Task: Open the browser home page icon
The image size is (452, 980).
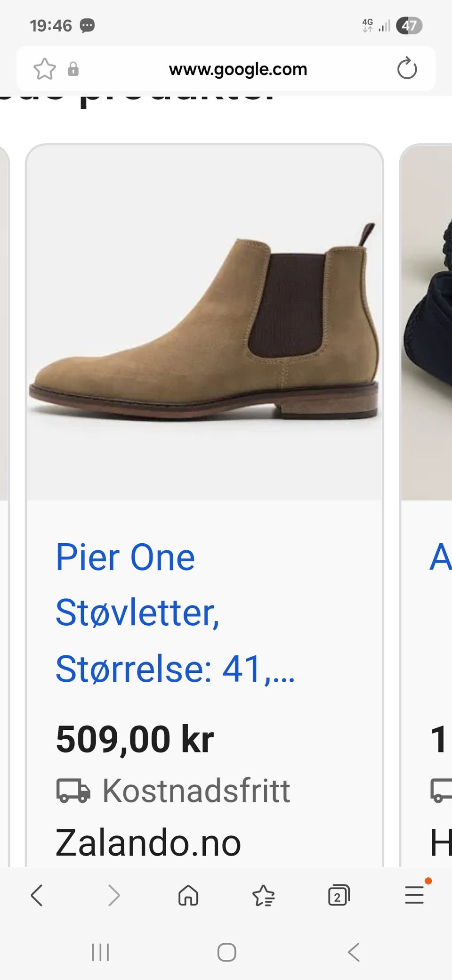Action: pyautogui.click(x=188, y=895)
